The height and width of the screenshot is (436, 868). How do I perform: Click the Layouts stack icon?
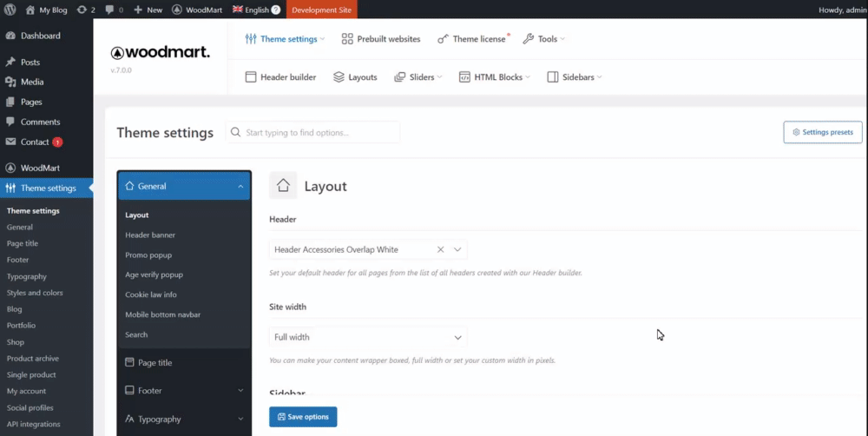pyautogui.click(x=339, y=77)
